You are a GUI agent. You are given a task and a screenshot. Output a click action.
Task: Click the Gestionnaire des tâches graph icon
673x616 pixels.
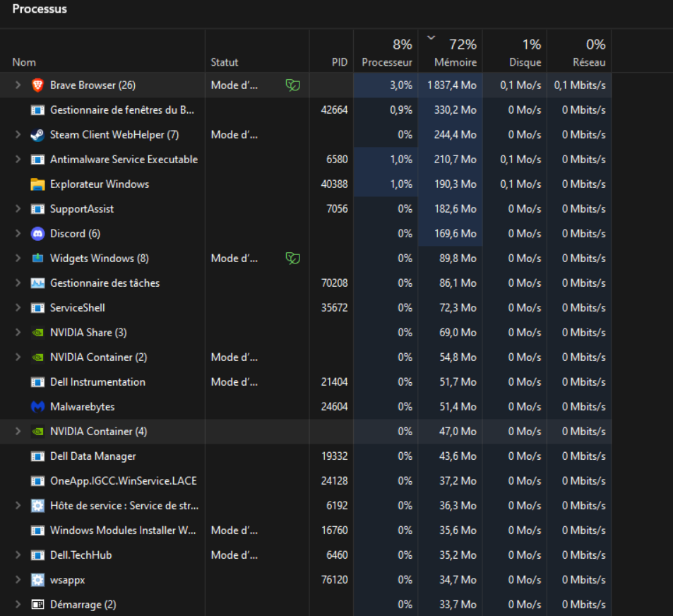(x=37, y=283)
